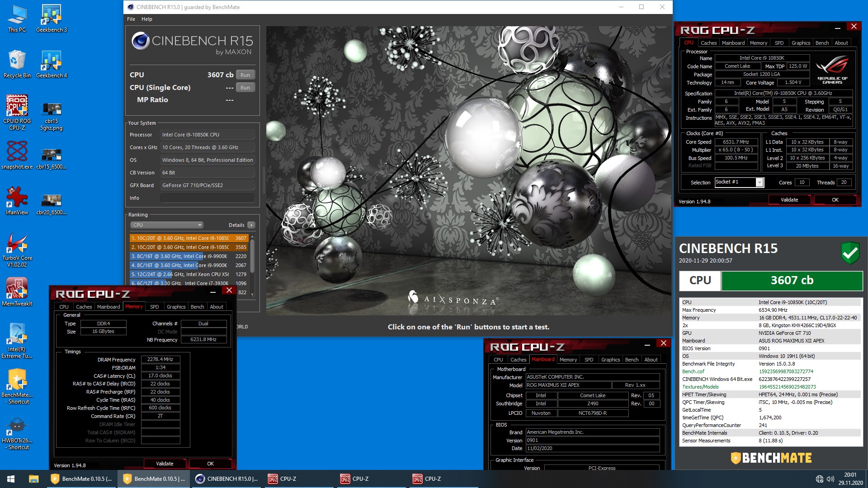
Task: Select ranking entry 3 i9-9900K 2220
Action: (x=189, y=256)
